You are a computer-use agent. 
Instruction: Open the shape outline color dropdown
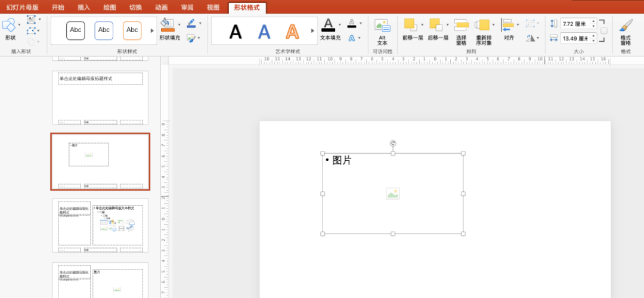200,24
